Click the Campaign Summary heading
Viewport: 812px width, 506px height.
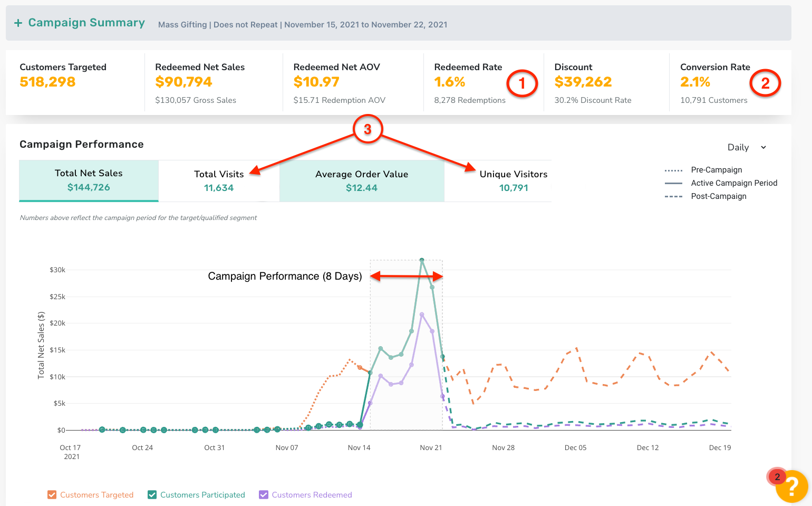pos(86,23)
